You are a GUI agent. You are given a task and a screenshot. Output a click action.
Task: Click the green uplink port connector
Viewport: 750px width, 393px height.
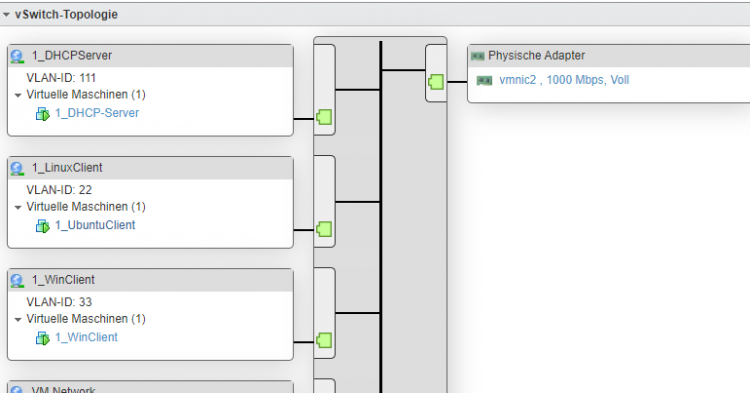coord(436,82)
